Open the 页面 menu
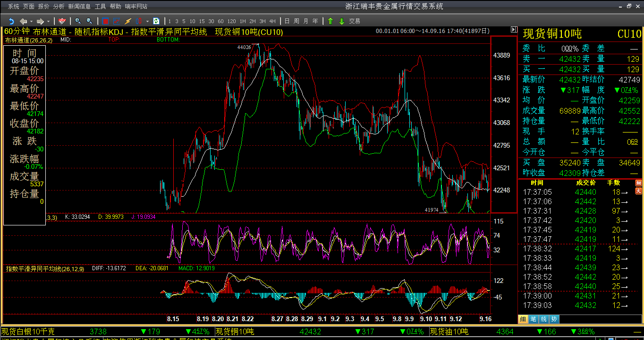 29,7
